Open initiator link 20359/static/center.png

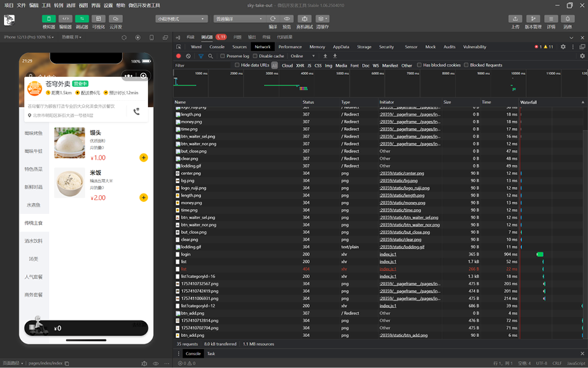pos(402,174)
